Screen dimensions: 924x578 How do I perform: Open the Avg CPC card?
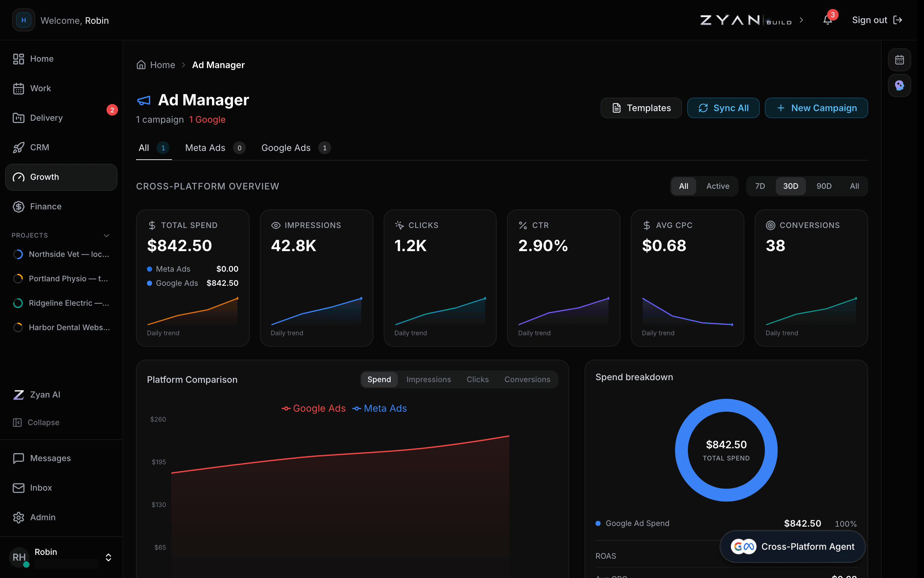[687, 278]
